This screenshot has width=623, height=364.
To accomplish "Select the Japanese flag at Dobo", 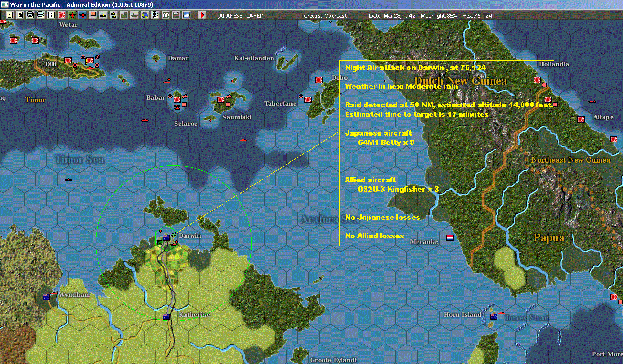I will [x=319, y=80].
